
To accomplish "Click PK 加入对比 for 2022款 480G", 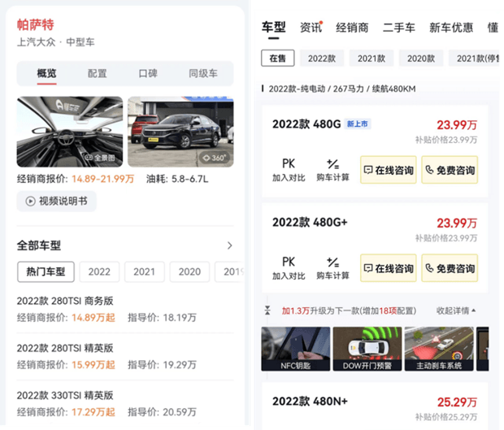I will tap(289, 170).
